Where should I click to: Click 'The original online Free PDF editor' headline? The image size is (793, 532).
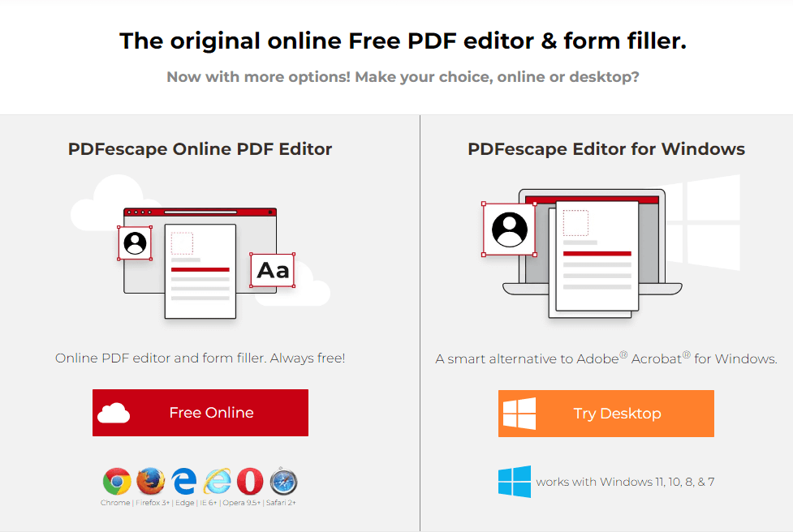pos(403,41)
